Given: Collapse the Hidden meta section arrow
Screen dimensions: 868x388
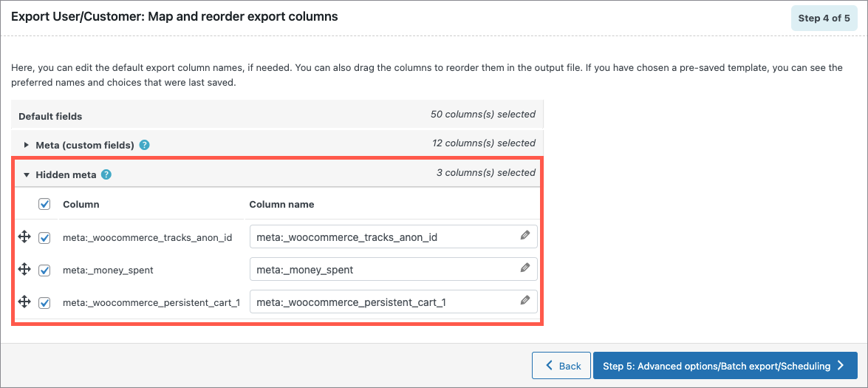Looking at the screenshot, I should coord(26,175).
